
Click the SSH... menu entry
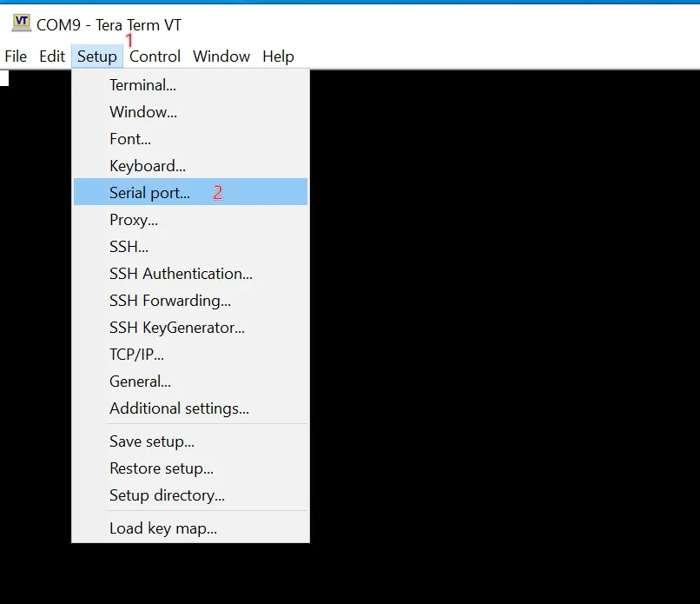(x=190, y=247)
